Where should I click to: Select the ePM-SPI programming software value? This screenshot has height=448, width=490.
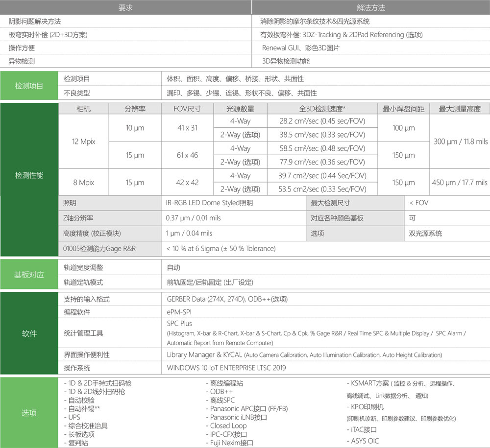(181, 312)
